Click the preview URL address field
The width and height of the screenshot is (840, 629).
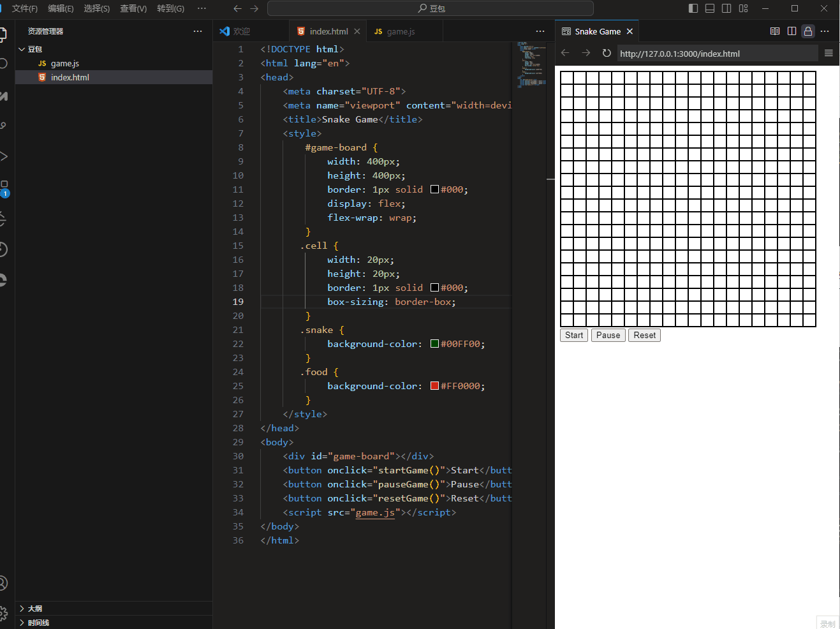(716, 54)
